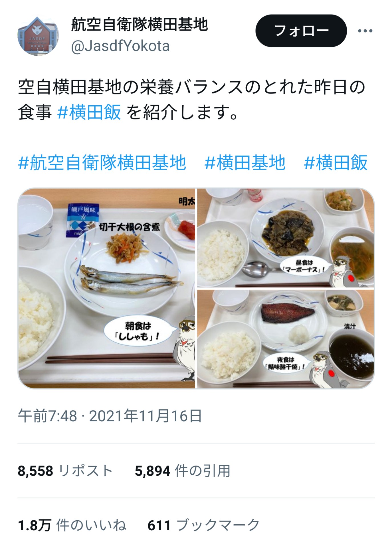The height and width of the screenshot is (548, 392).
Task: Open the three-dot more options menu
Action: click(365, 31)
